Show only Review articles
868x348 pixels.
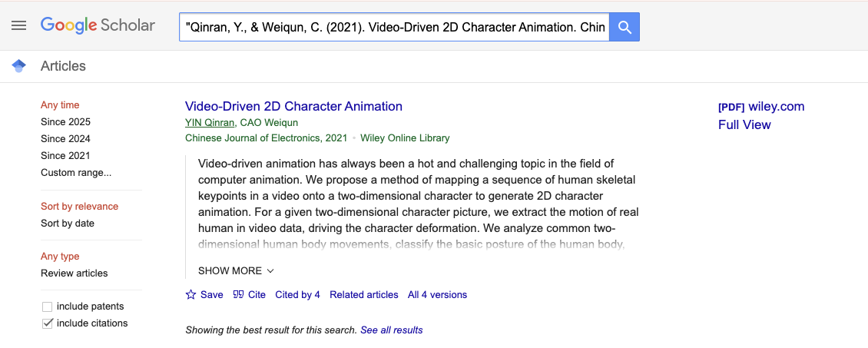[75, 273]
